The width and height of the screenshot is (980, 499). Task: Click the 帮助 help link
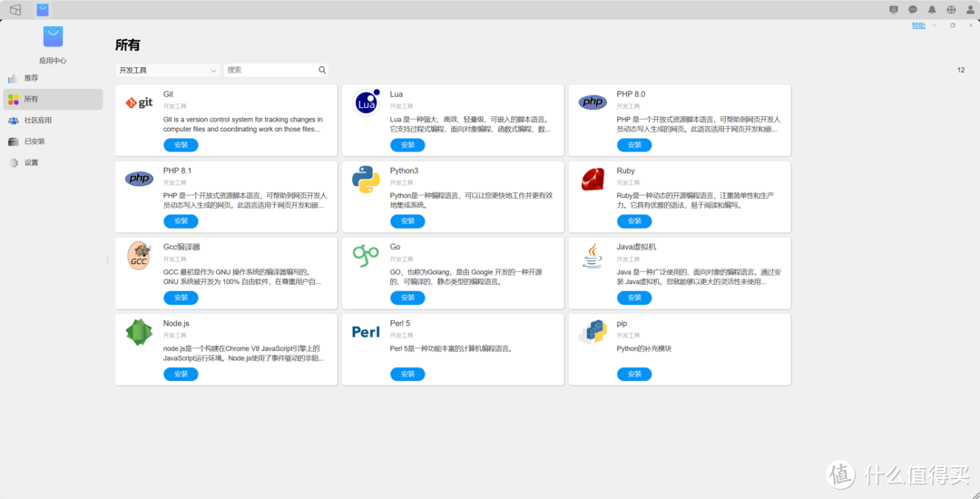tap(918, 25)
